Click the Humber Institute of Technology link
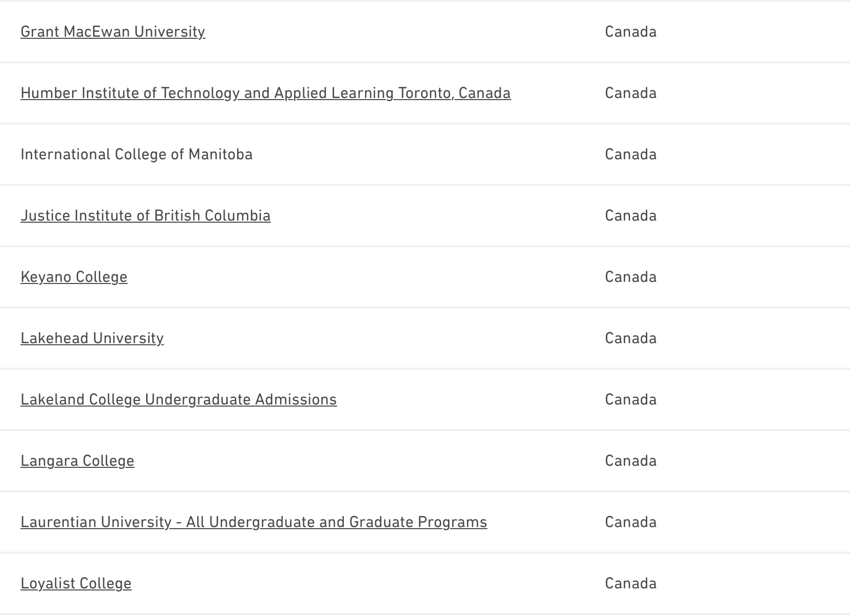 point(265,93)
